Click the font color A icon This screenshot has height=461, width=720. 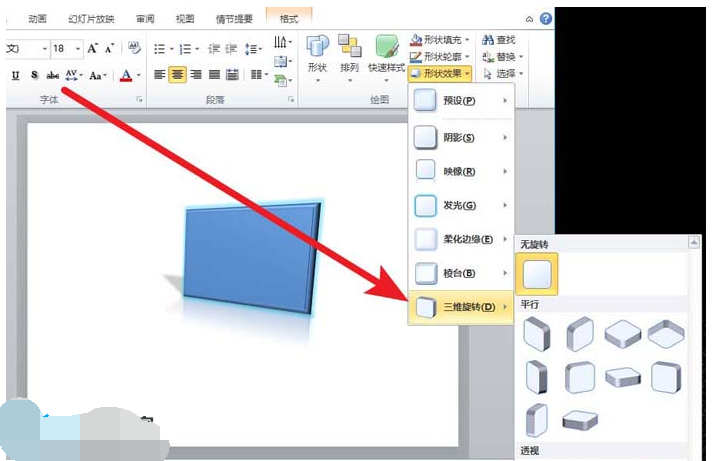126,75
